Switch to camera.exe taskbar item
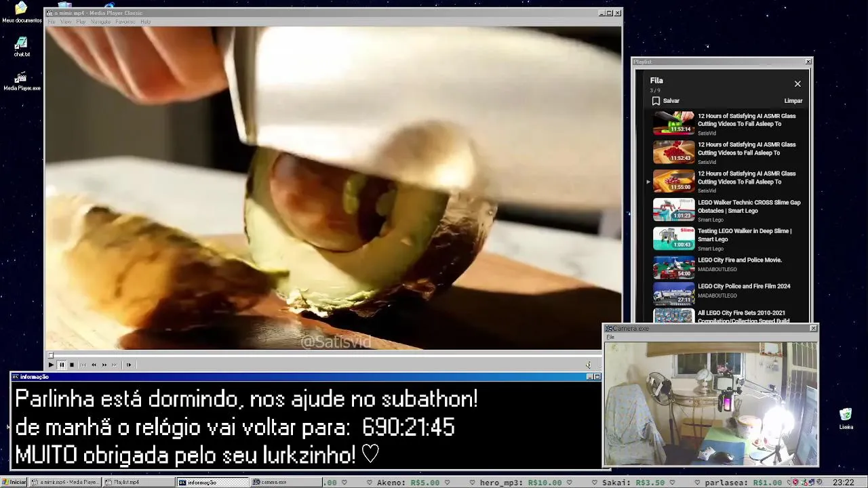 286,483
